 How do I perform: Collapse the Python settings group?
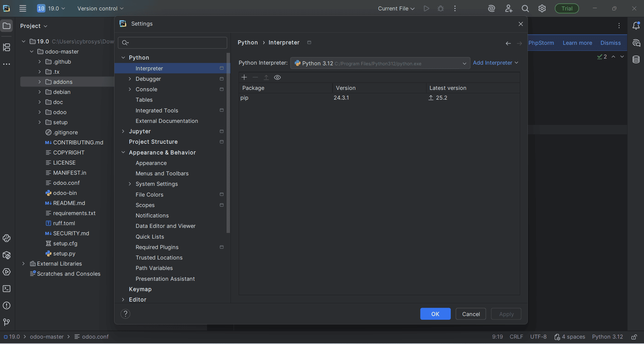123,58
